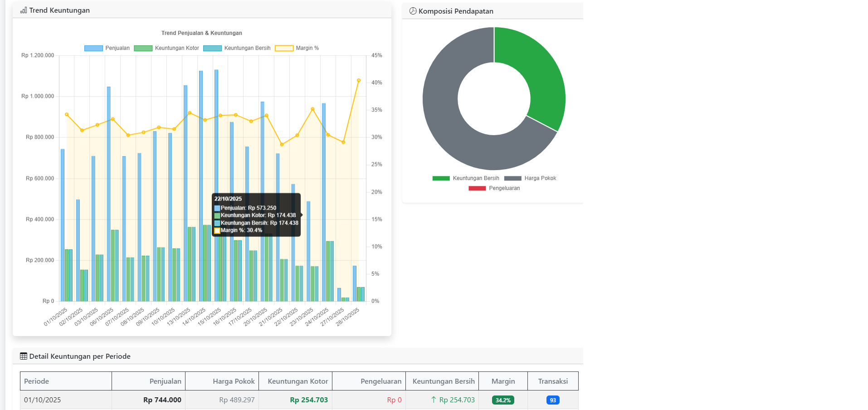
Task: Click the table icon beside Detail Keuntungan
Action: click(x=24, y=356)
